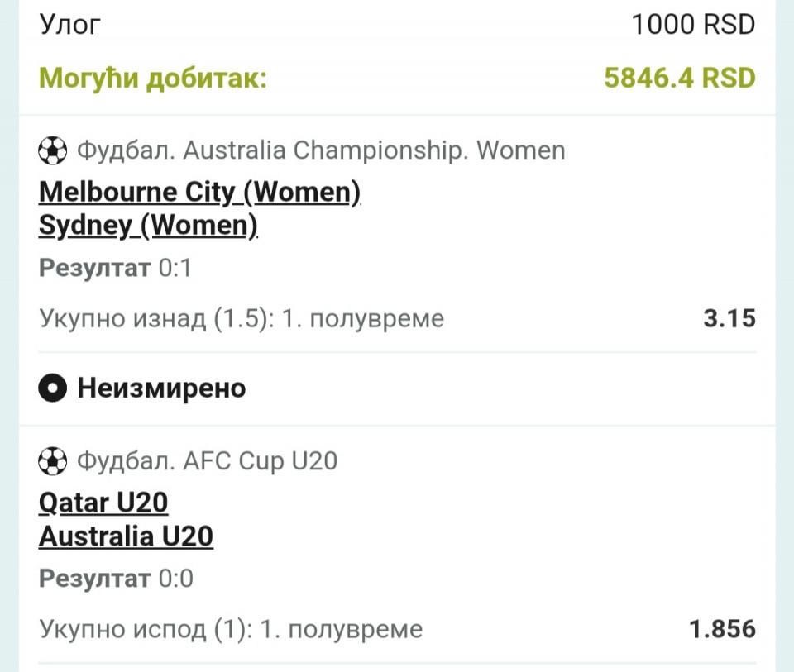Click the Укупно изнад (1.5) first half bet
794x672 pixels.
pos(242,319)
